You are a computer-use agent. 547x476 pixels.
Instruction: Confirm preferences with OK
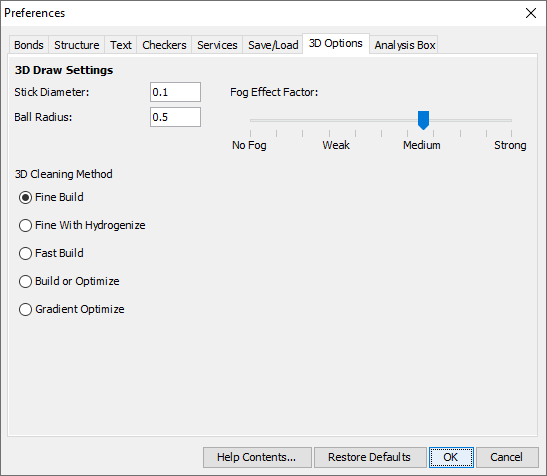click(x=451, y=457)
